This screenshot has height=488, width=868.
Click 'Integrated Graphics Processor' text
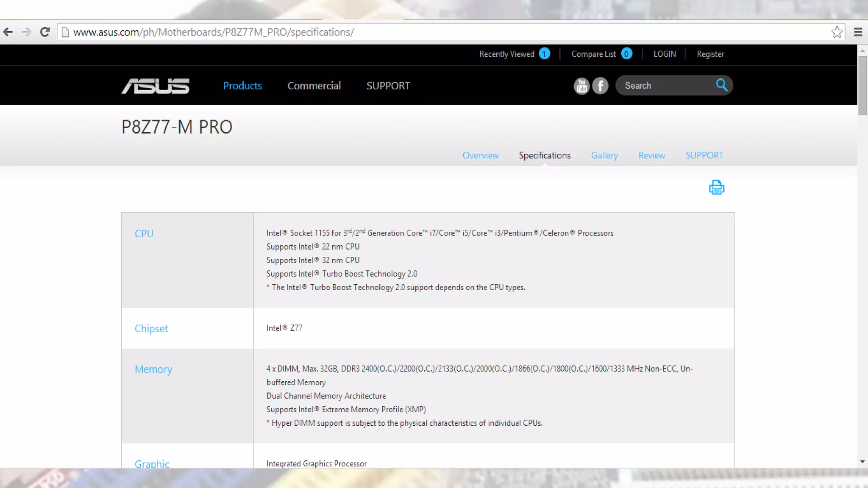point(317,463)
